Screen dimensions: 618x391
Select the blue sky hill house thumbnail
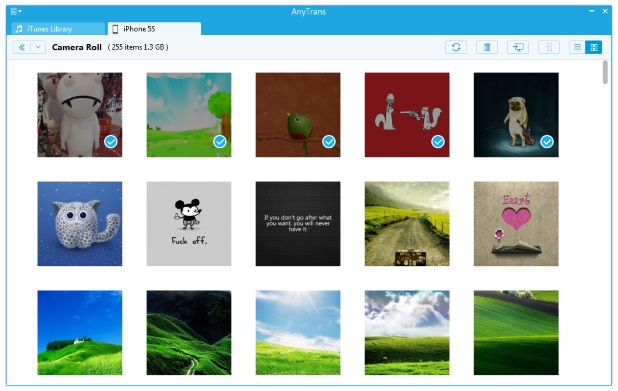click(80, 333)
